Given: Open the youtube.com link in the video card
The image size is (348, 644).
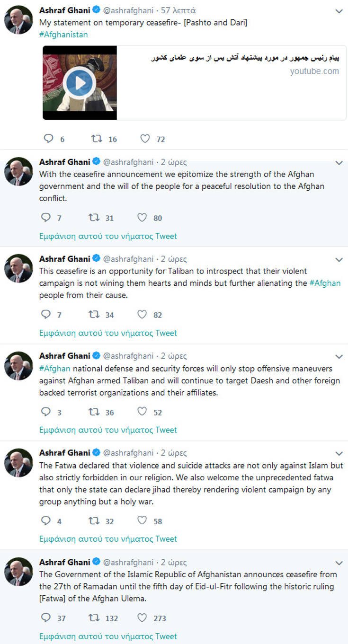Looking at the screenshot, I should [314, 71].
